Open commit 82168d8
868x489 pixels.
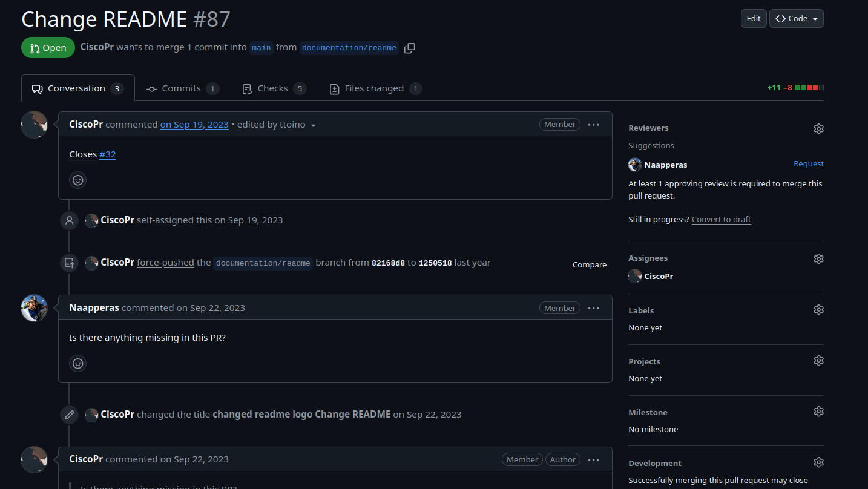(388, 263)
